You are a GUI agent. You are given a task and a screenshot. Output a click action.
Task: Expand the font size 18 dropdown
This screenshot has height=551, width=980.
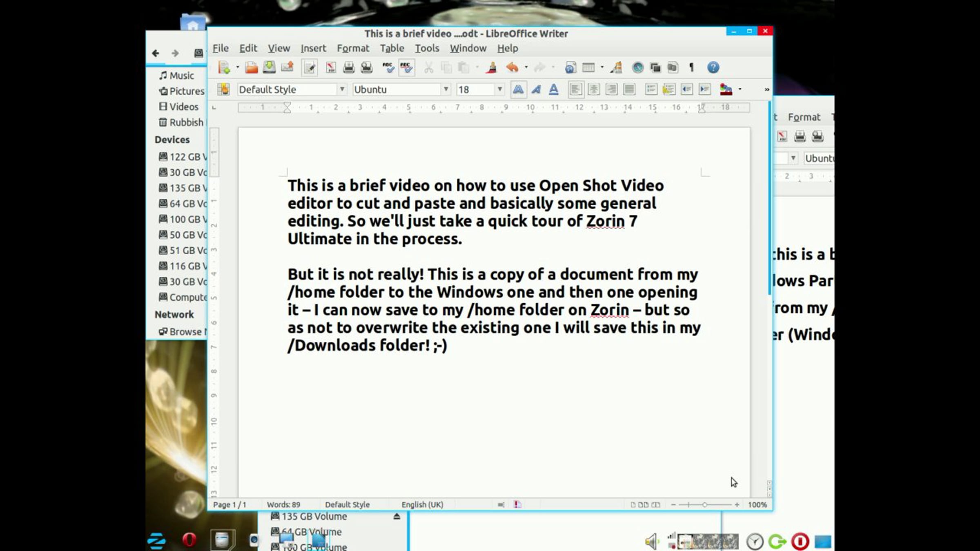[x=499, y=89]
